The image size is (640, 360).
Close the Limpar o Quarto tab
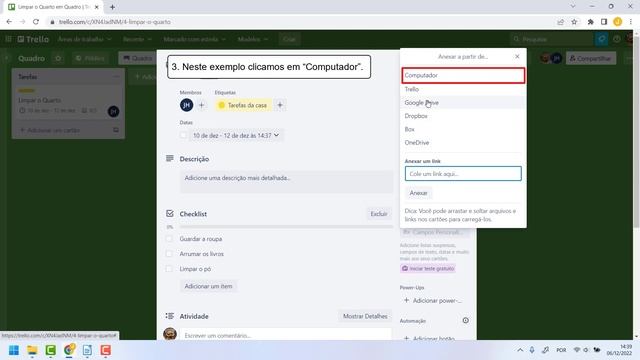(x=97, y=7)
